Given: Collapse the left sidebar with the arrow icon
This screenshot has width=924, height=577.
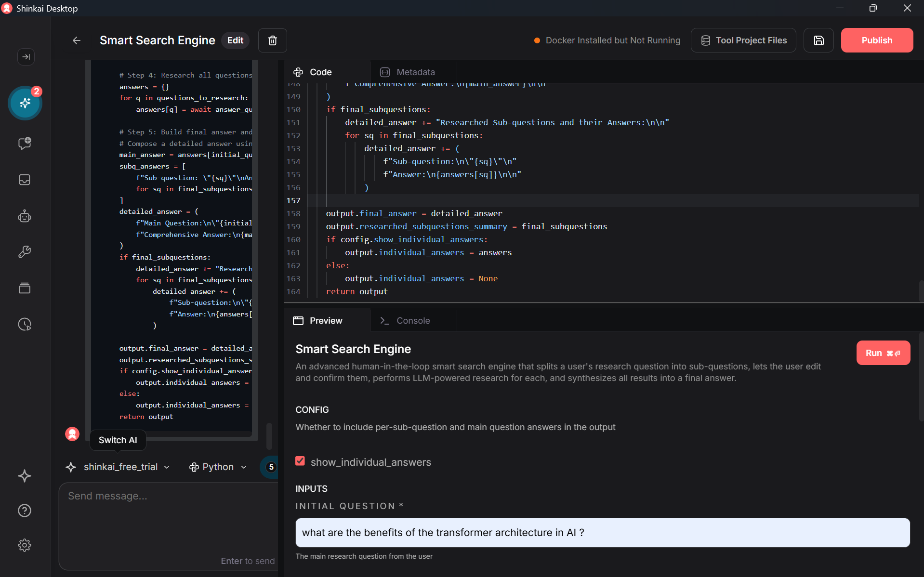Looking at the screenshot, I should click(26, 57).
